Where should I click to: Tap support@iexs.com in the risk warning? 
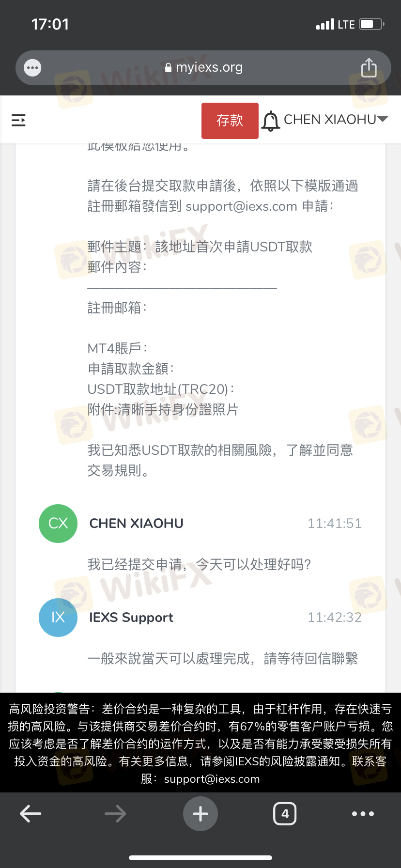(212, 779)
